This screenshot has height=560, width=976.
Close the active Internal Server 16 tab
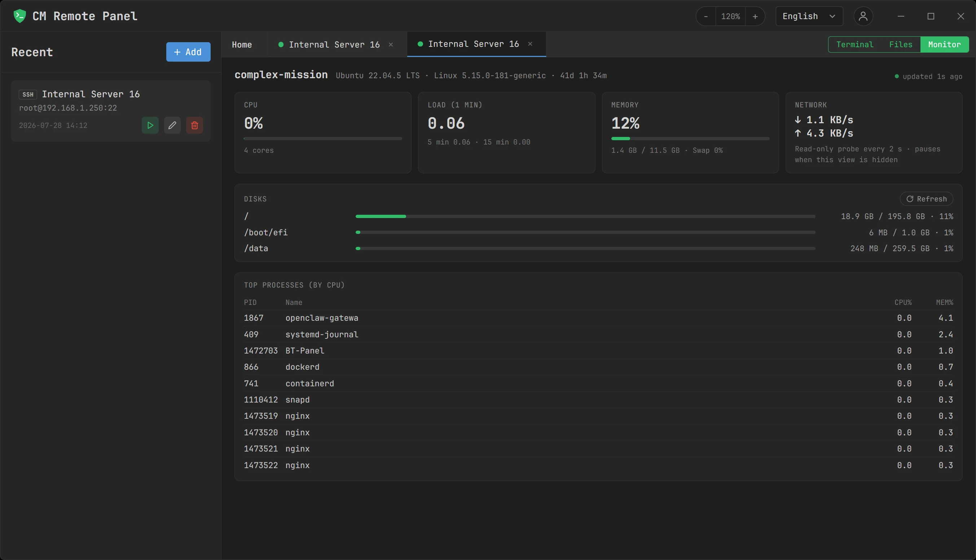click(x=530, y=44)
